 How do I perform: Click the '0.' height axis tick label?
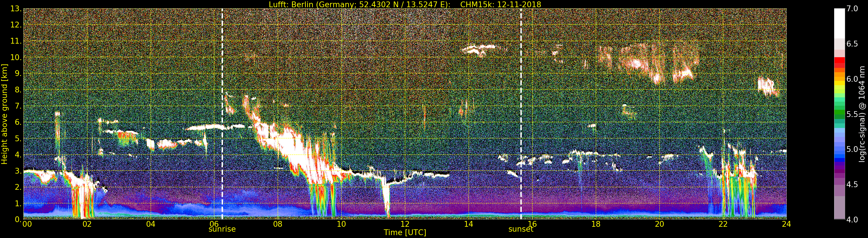[18, 220]
